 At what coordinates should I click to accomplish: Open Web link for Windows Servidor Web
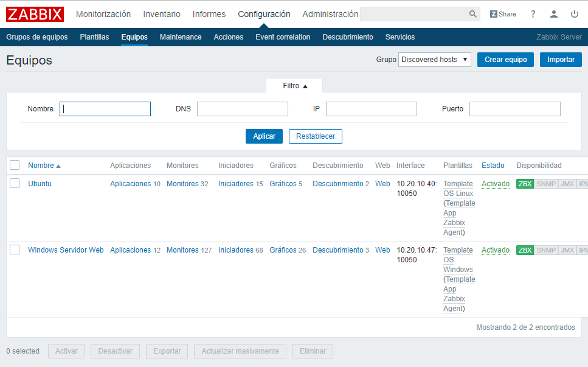click(x=382, y=250)
